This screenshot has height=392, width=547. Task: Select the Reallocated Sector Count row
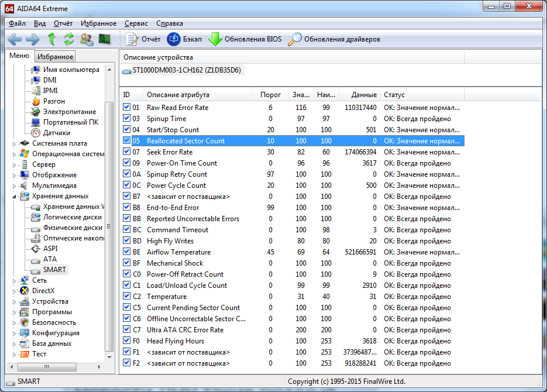(x=293, y=140)
